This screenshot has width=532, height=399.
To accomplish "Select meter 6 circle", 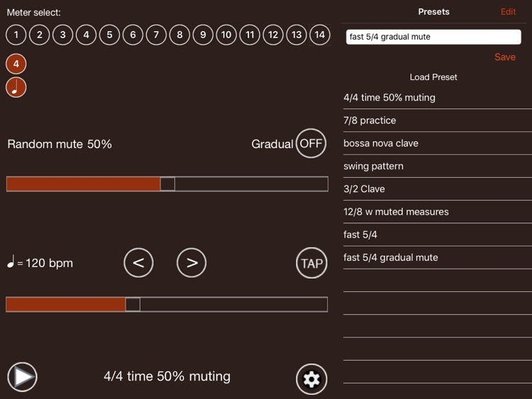I will click(133, 35).
